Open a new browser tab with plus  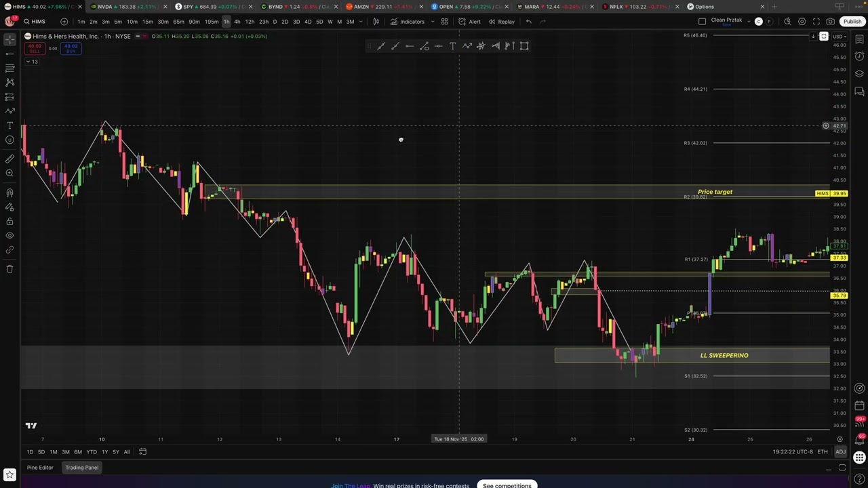(x=774, y=7)
